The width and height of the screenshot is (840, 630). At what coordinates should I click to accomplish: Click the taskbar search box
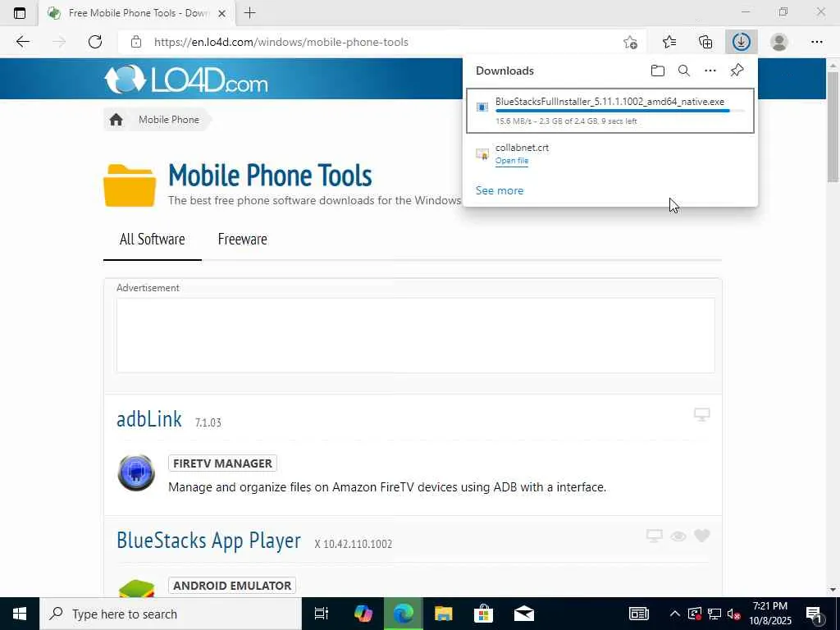point(171,614)
